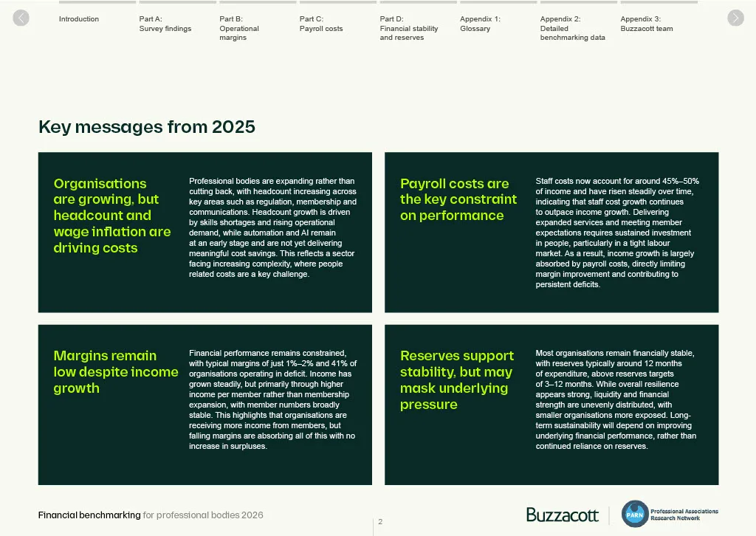756x536 pixels.
Task: Click Professional Associations Research Network text
Action: coord(684,515)
